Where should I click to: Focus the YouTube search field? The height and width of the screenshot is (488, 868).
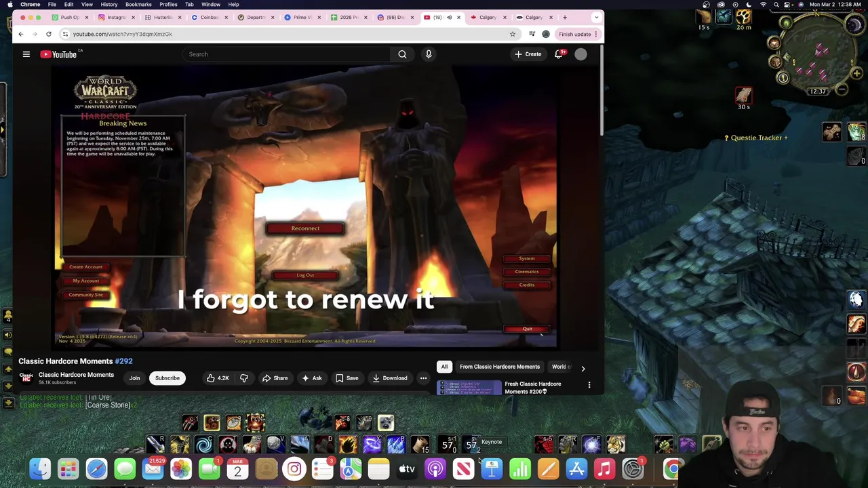click(x=286, y=54)
